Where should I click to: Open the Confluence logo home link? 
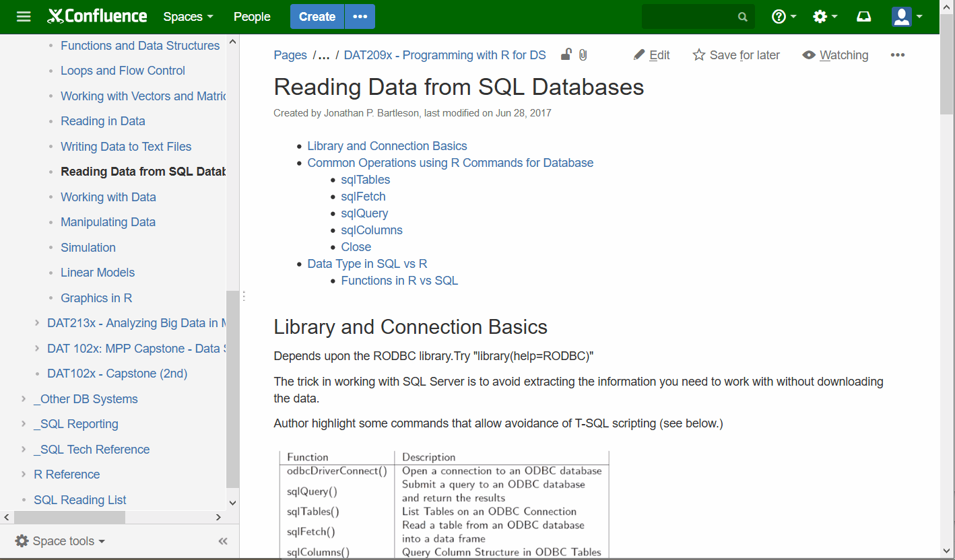tap(98, 17)
